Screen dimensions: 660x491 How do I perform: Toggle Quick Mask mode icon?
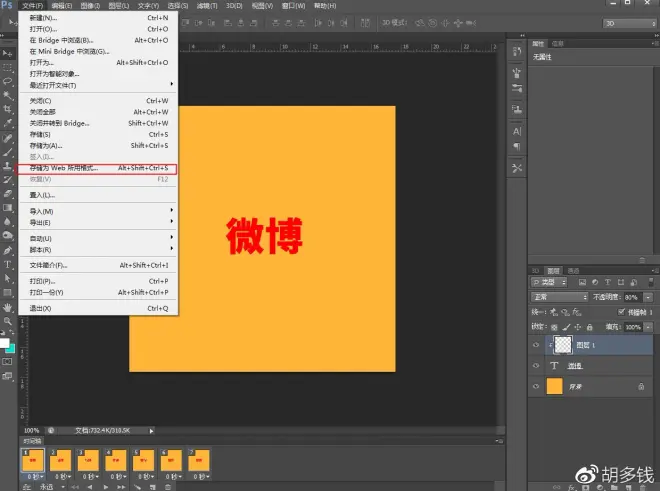point(7,362)
